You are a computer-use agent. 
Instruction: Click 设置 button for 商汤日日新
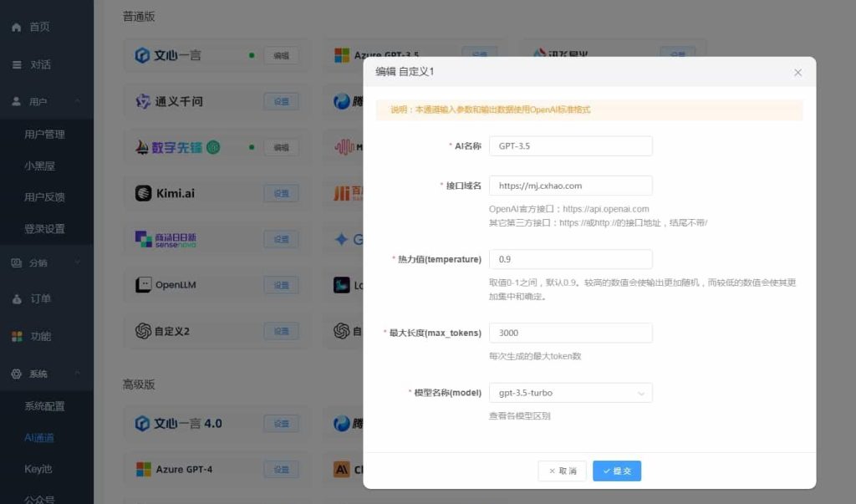(x=281, y=239)
